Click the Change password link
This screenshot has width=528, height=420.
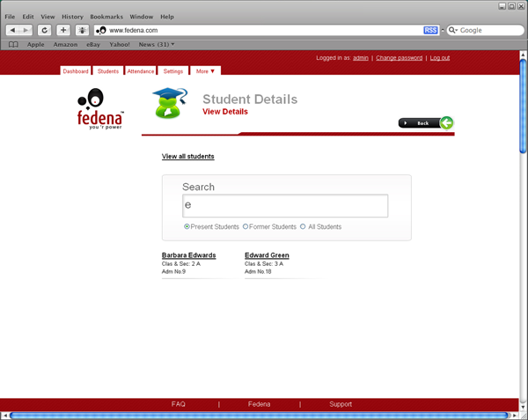tap(399, 58)
